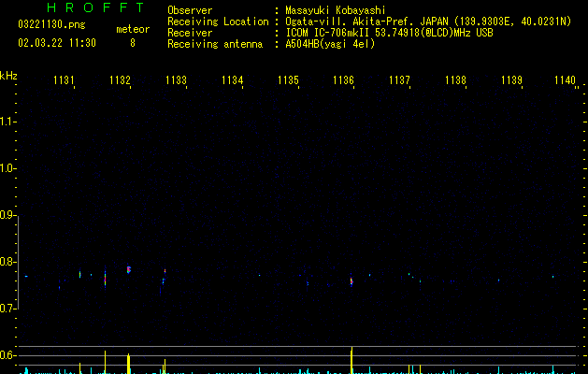Select the ICOM IC-706mkII receiver text

(x=389, y=33)
